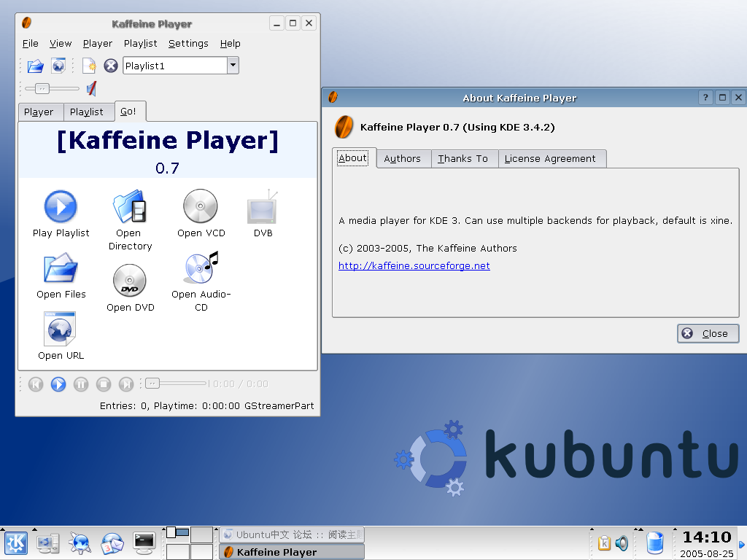Launch Konqueror from the panel
Viewport: 747px width, 560px height.
pos(80,543)
